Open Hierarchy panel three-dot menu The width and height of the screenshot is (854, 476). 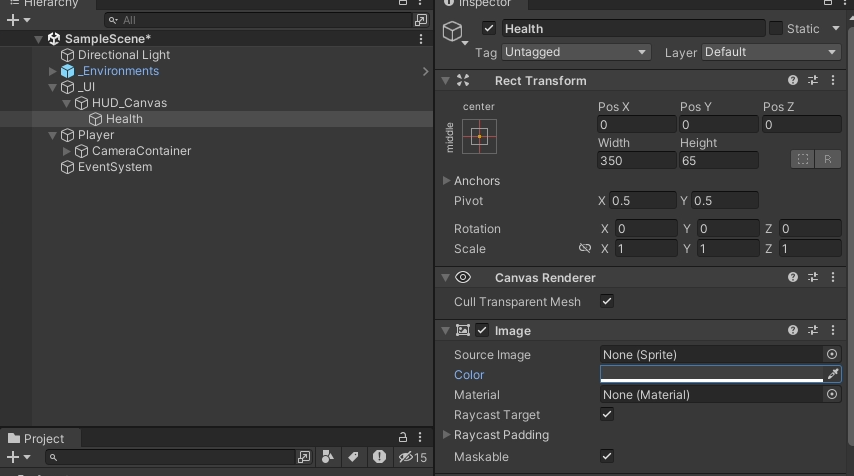[420, 3]
